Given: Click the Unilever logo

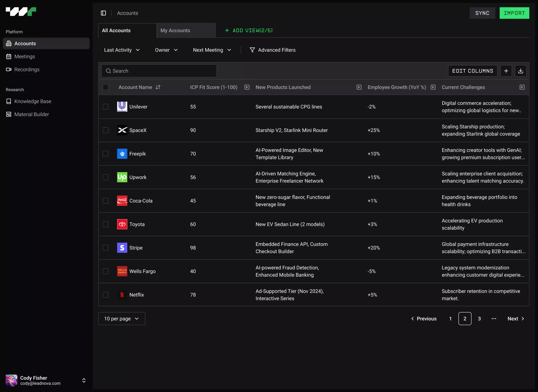Looking at the screenshot, I should tap(122, 107).
